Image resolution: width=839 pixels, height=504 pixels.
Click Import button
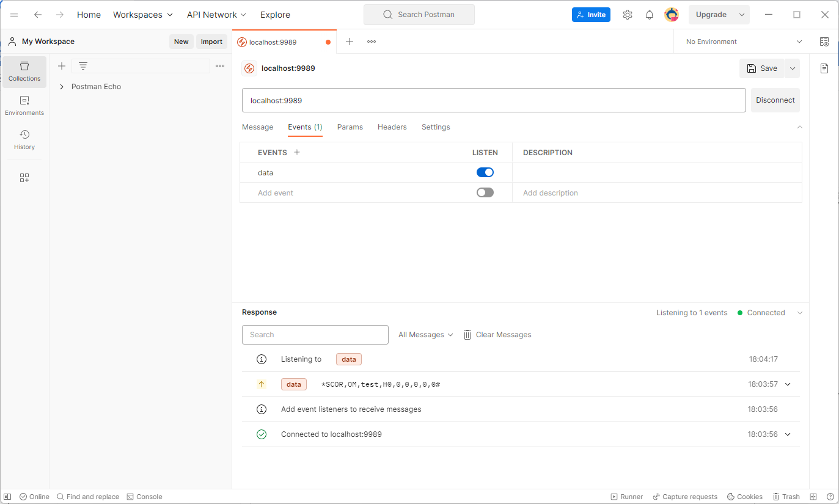click(x=211, y=42)
